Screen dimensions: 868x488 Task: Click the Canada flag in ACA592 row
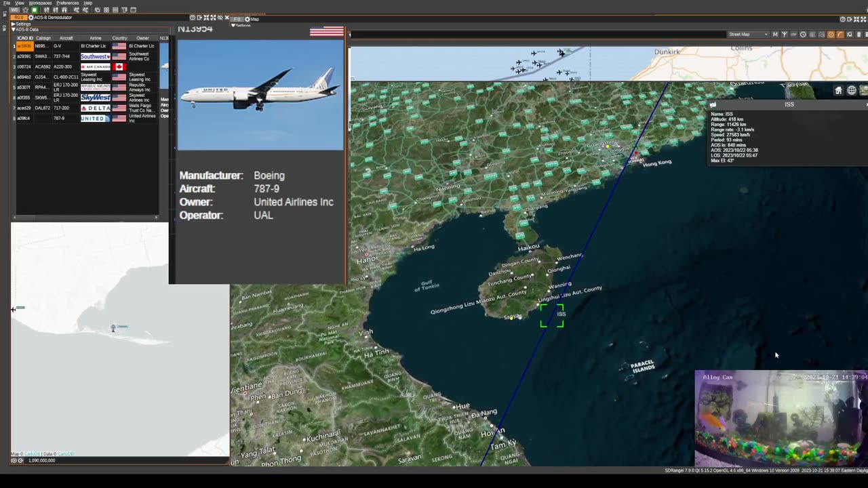click(119, 66)
